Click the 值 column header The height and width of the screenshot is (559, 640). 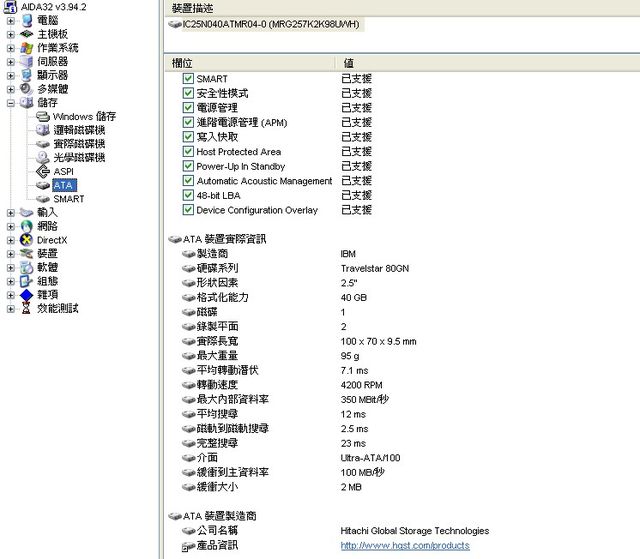[x=488, y=63]
